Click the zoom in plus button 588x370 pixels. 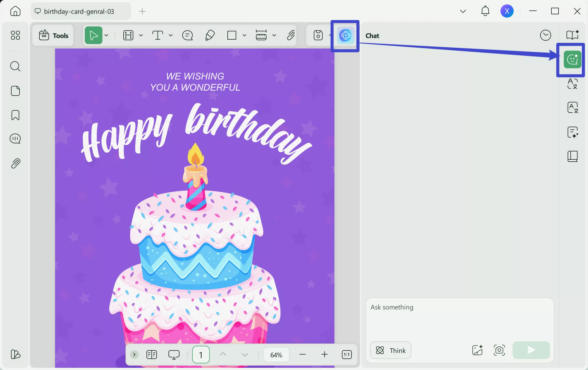[325, 355]
